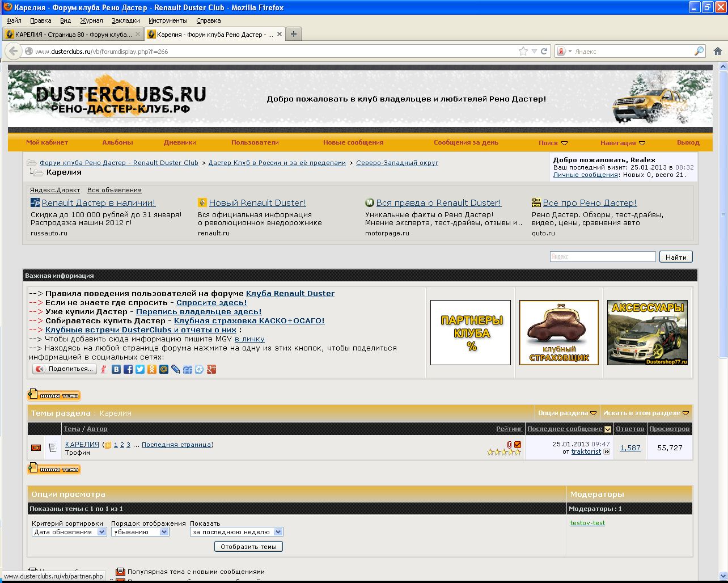Open the search engine selector dropdown
Screen dimensions: 728x583
point(564,51)
